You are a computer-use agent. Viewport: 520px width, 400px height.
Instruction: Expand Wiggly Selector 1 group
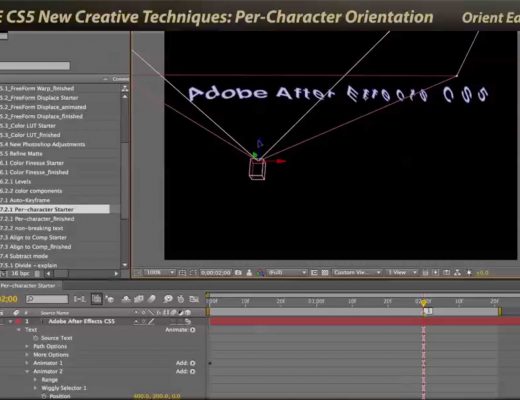pos(35,388)
